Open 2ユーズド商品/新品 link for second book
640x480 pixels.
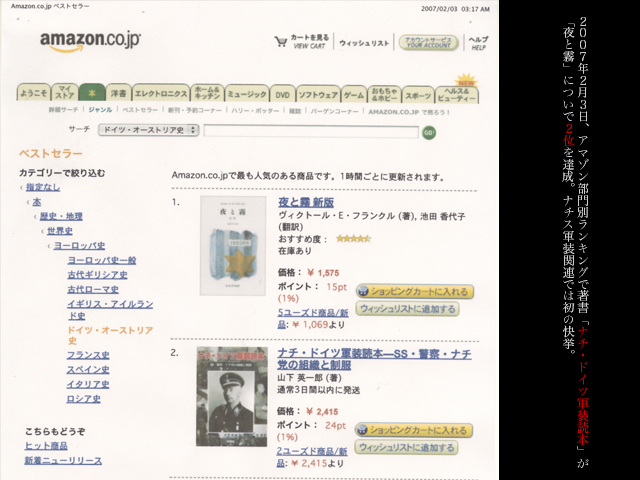pyautogui.click(x=312, y=457)
